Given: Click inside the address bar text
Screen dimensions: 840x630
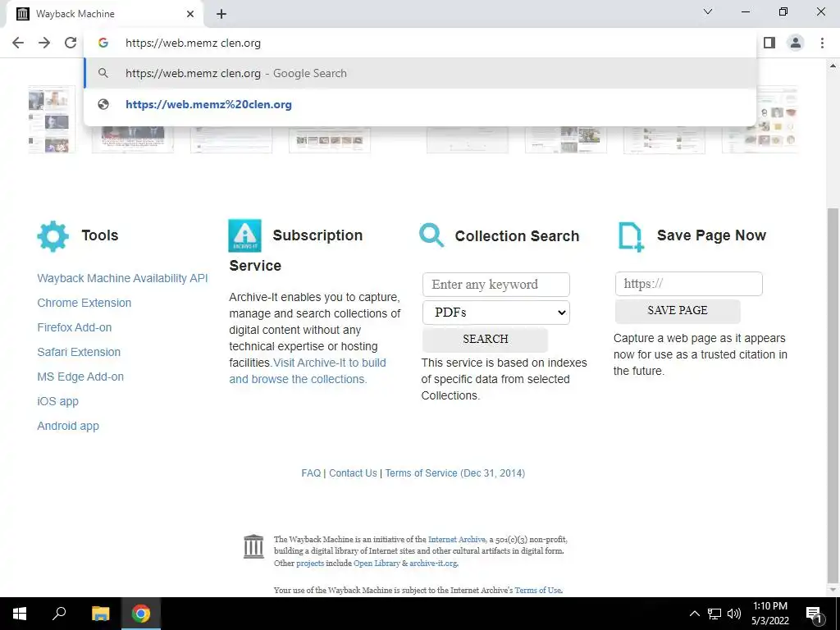Looking at the screenshot, I should coord(193,43).
